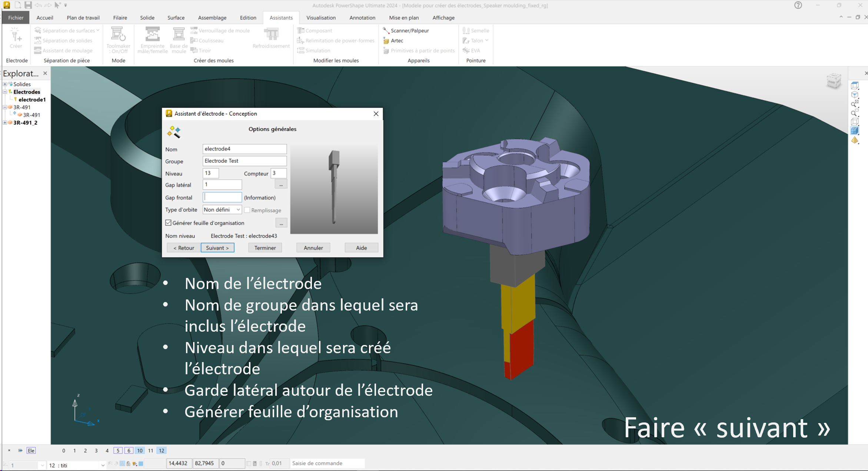Click the Coulisseau tool
The width and height of the screenshot is (868, 471).
pos(207,40)
